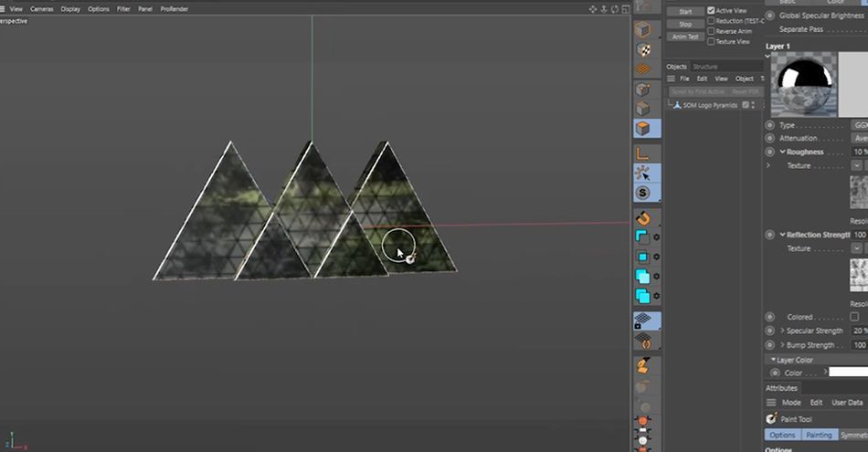
Task: Select SOM Logo Pyramids object
Action: [710, 105]
